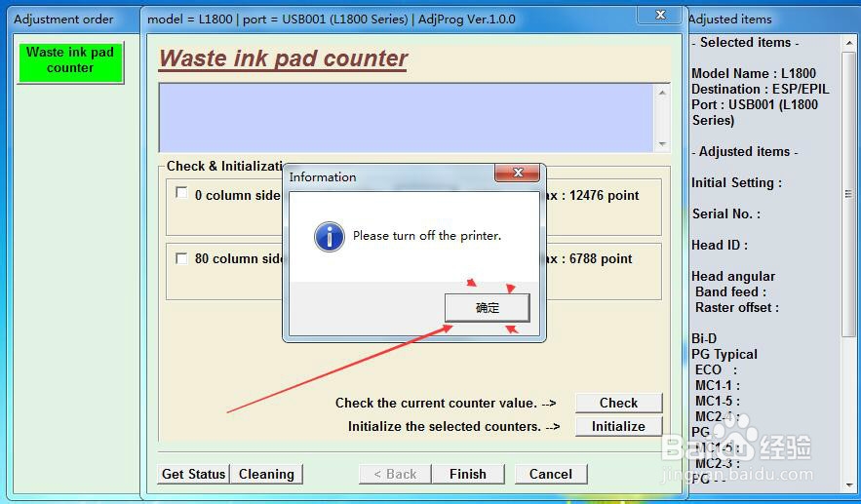Click the 'Initial Setting :' entry

736,183
